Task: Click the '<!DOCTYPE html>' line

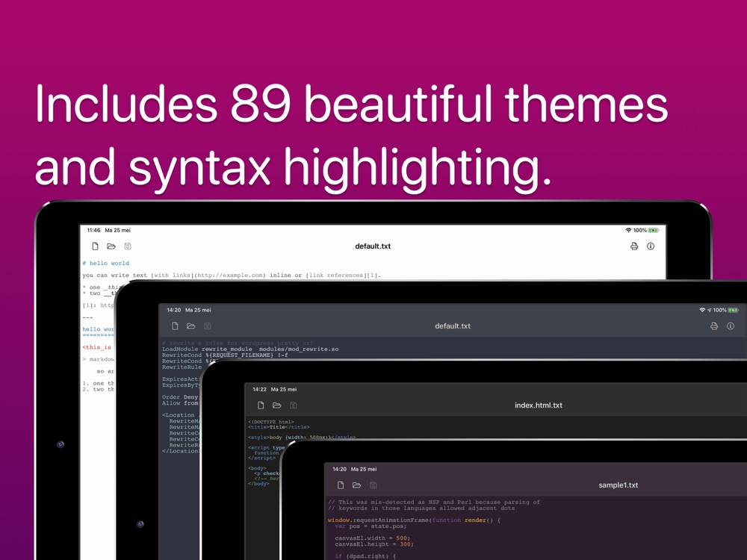Action: click(x=271, y=422)
